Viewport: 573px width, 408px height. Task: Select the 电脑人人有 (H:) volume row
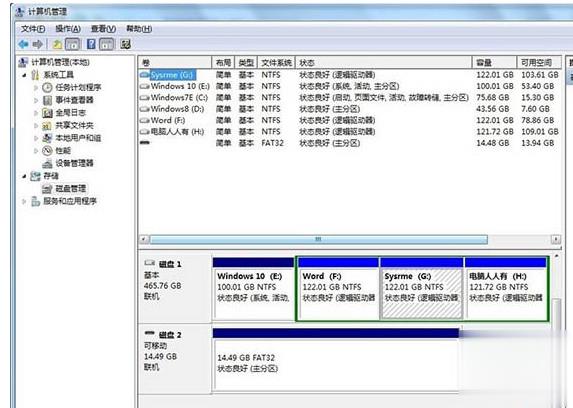click(x=349, y=132)
